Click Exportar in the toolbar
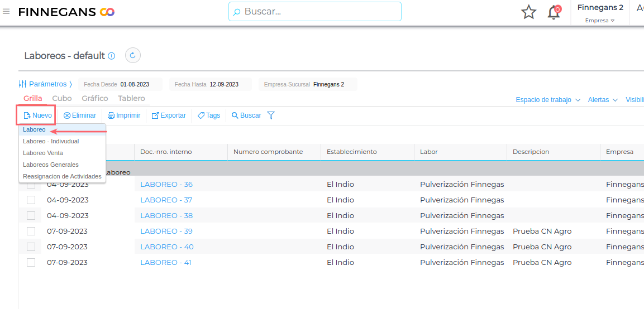Viewport: 644px width, 309px height. click(169, 115)
